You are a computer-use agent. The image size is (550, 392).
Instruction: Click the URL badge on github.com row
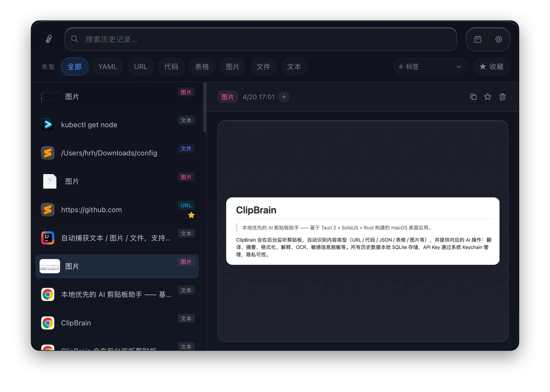pos(186,205)
